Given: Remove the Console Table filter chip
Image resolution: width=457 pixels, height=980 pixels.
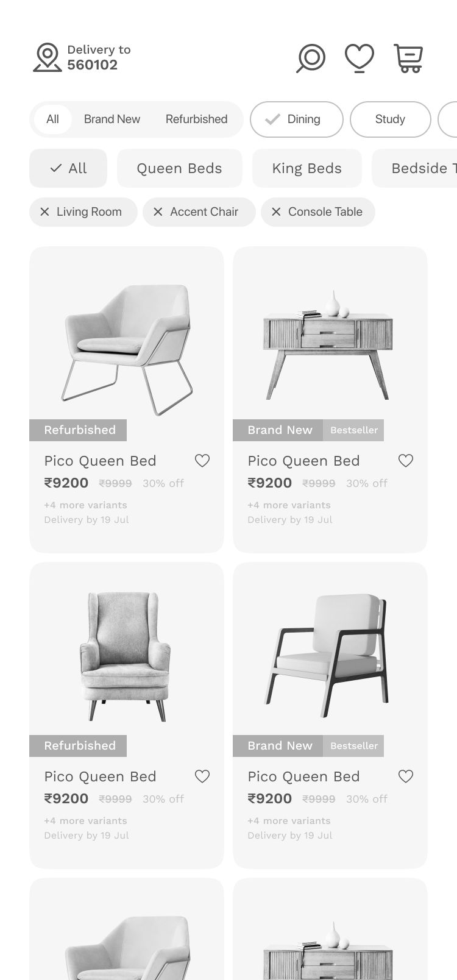Looking at the screenshot, I should (276, 212).
